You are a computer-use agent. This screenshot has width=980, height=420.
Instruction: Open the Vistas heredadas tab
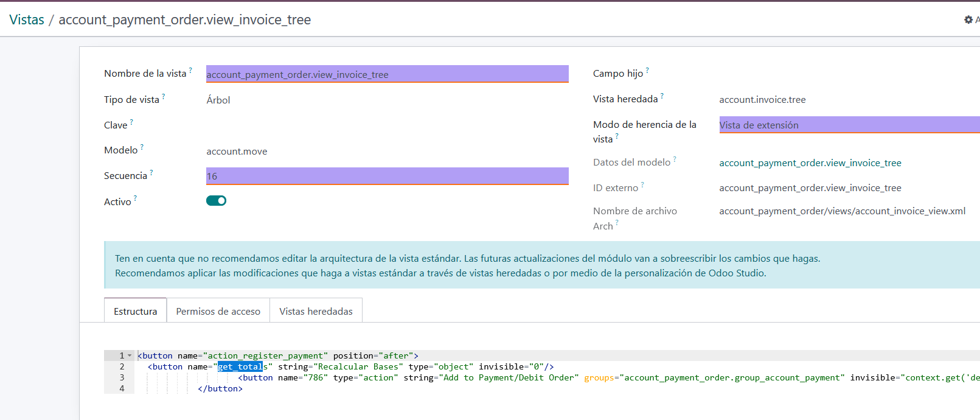tap(316, 311)
